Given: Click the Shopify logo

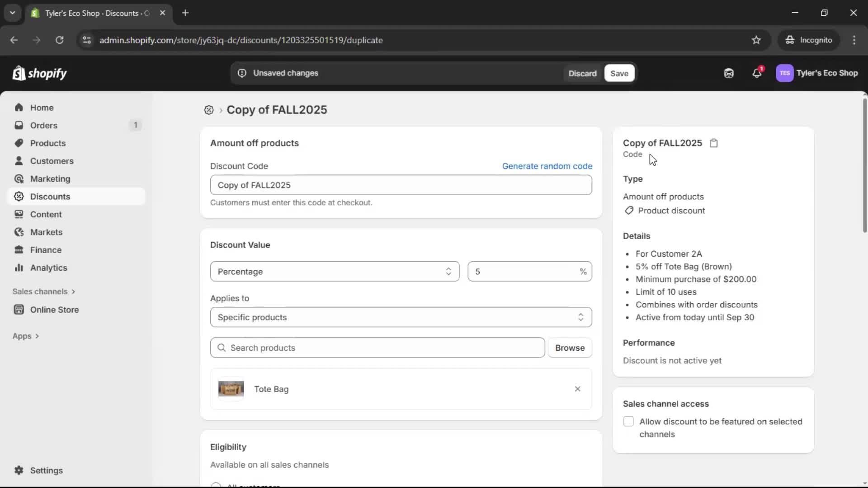Looking at the screenshot, I should pyautogui.click(x=40, y=73).
